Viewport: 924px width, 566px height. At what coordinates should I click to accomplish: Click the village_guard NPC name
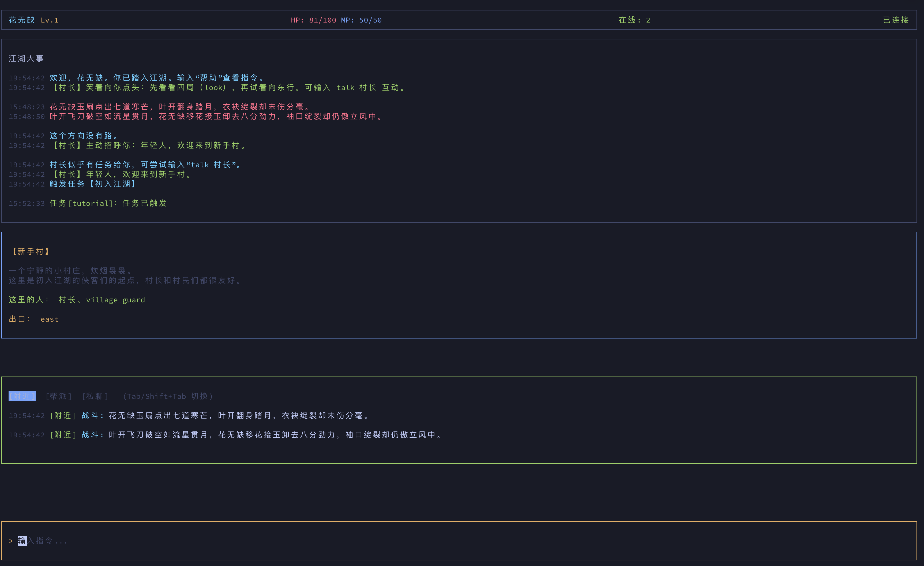click(115, 300)
